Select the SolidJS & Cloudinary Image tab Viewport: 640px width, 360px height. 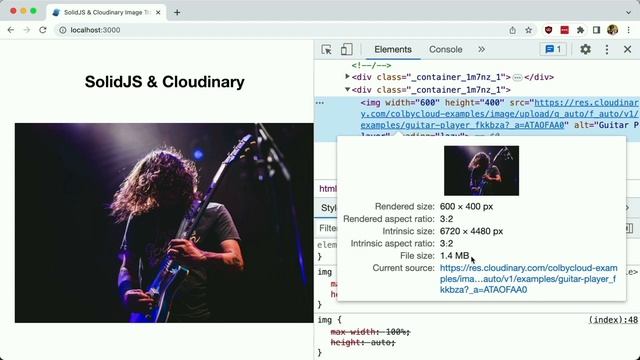coord(108,12)
